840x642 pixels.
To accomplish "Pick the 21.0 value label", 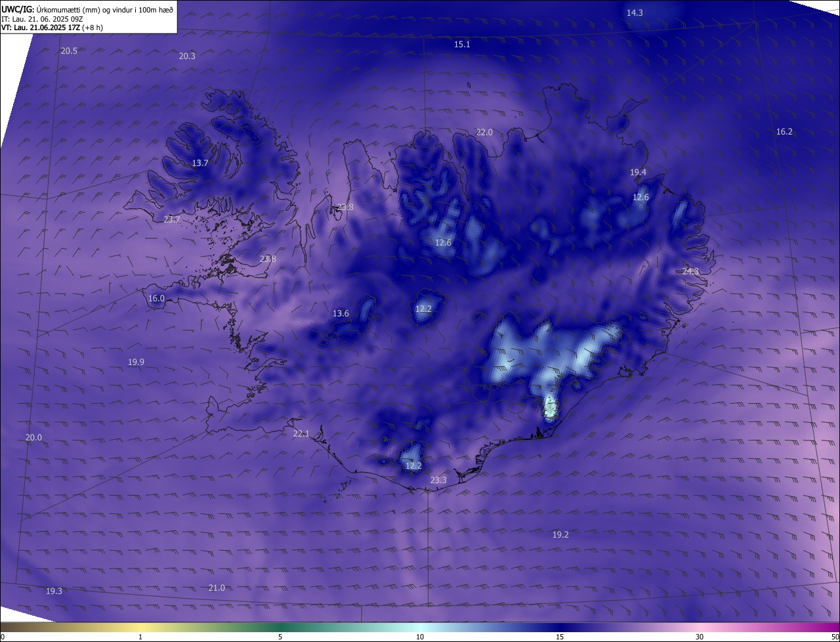I will click(x=217, y=588).
